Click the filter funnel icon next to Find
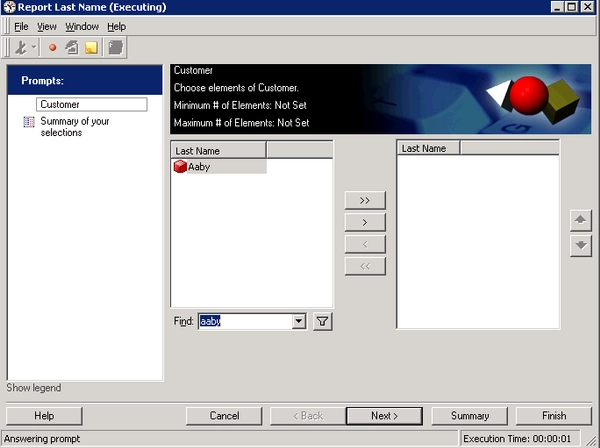Viewport: 600px width, 448px height. coord(323,321)
